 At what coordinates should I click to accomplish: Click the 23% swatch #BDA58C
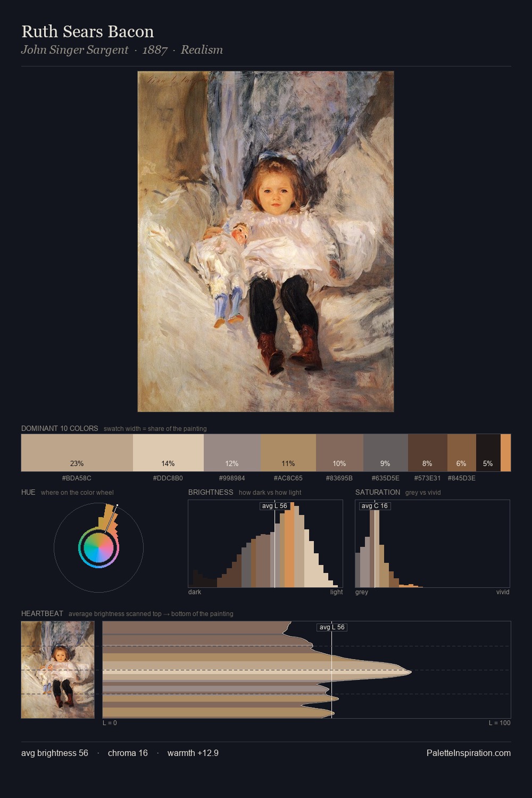pos(77,453)
